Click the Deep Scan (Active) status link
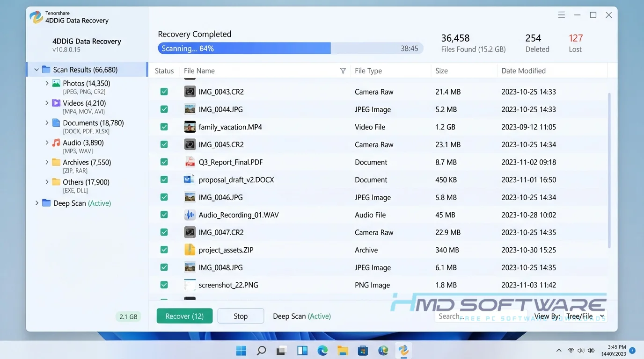This screenshot has height=359, width=644. (302, 316)
